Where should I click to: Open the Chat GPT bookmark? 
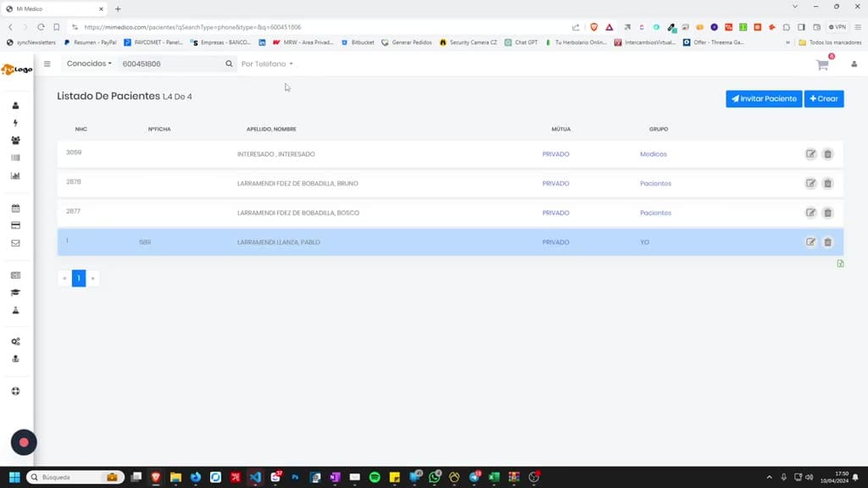pos(521,42)
